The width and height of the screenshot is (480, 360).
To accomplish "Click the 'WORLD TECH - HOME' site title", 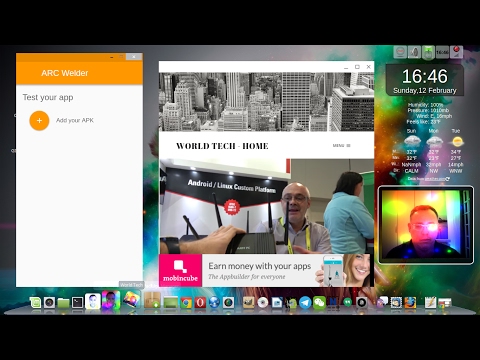I will [x=222, y=146].
